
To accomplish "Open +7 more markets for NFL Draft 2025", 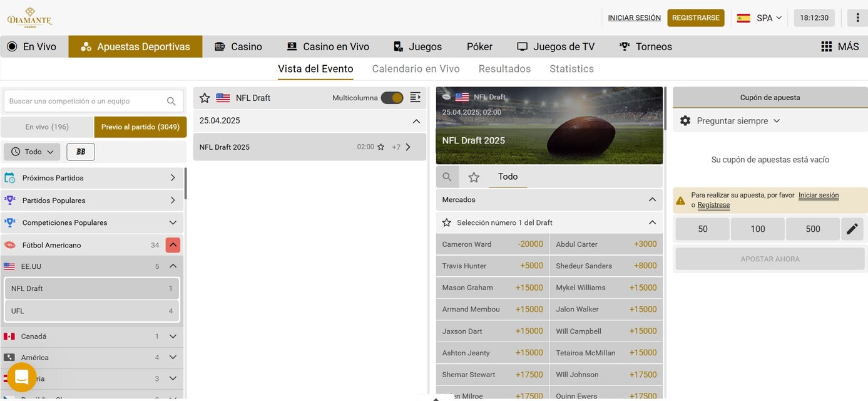I will point(401,147).
